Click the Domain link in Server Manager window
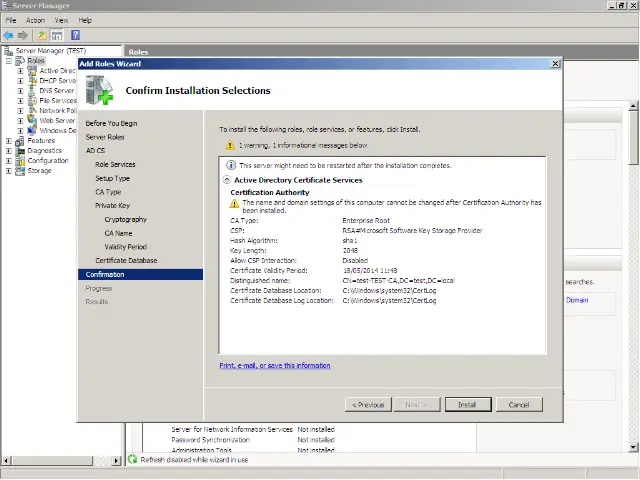Screen dimensions: 640x480 tap(577, 300)
